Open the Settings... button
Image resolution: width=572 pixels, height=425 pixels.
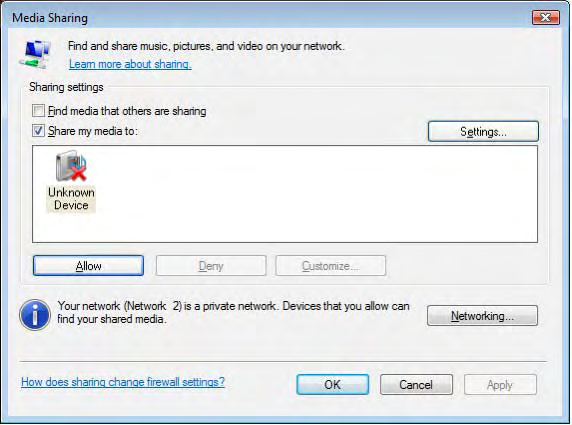coord(483,131)
